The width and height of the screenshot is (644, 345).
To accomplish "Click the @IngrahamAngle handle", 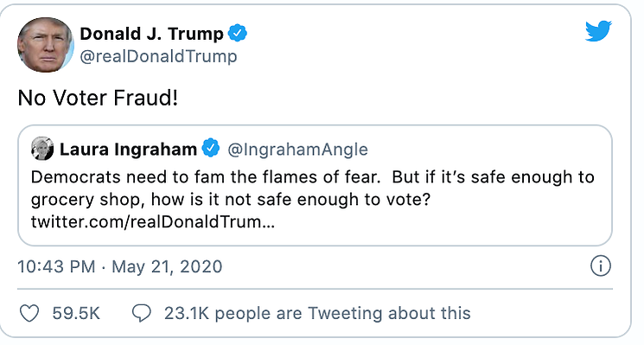I will [297, 150].
